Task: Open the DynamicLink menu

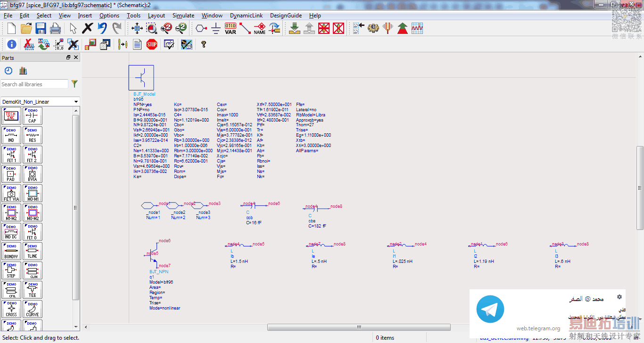Action: (x=247, y=16)
